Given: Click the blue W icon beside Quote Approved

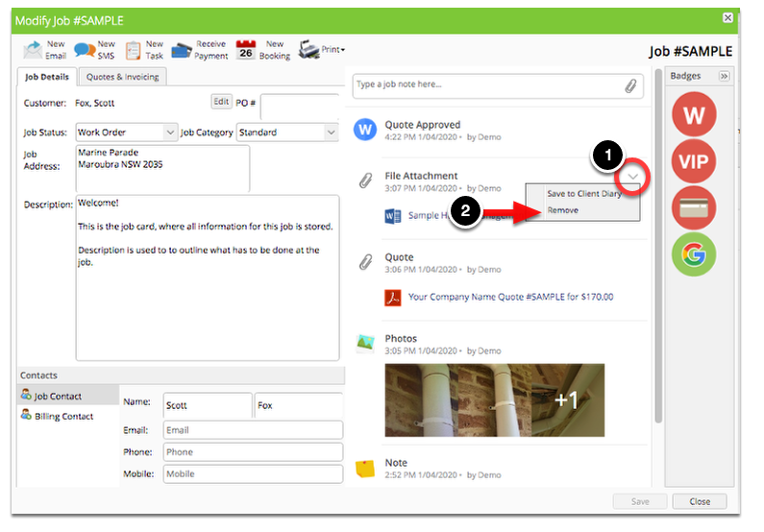Looking at the screenshot, I should pyautogui.click(x=365, y=130).
